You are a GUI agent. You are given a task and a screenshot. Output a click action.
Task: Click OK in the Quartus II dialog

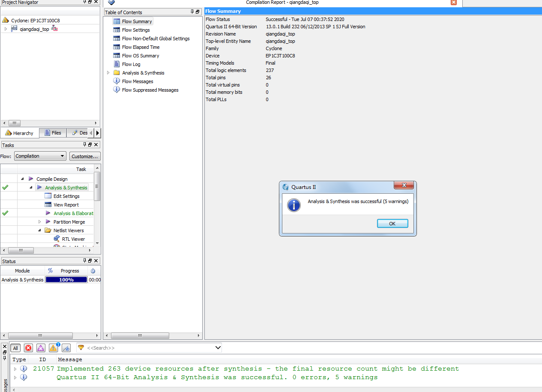(392, 223)
